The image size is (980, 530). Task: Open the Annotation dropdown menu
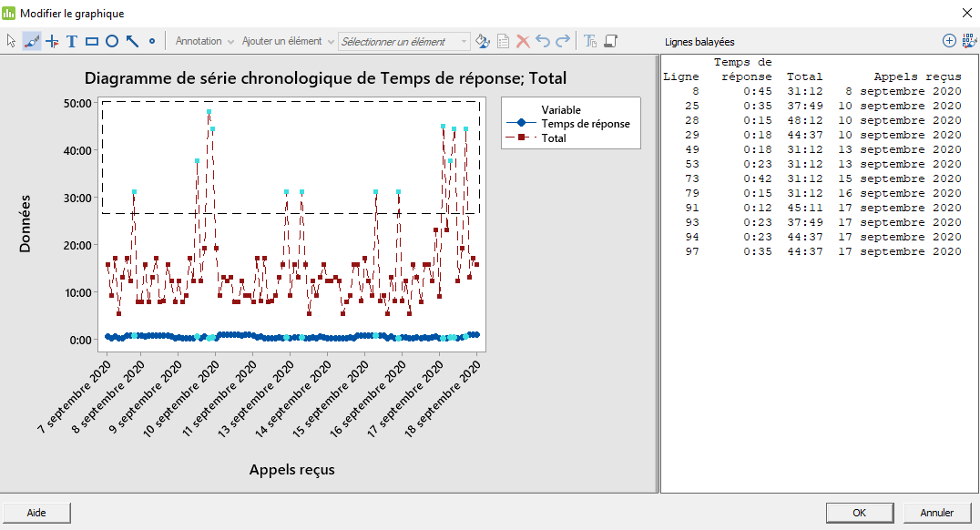[204, 41]
